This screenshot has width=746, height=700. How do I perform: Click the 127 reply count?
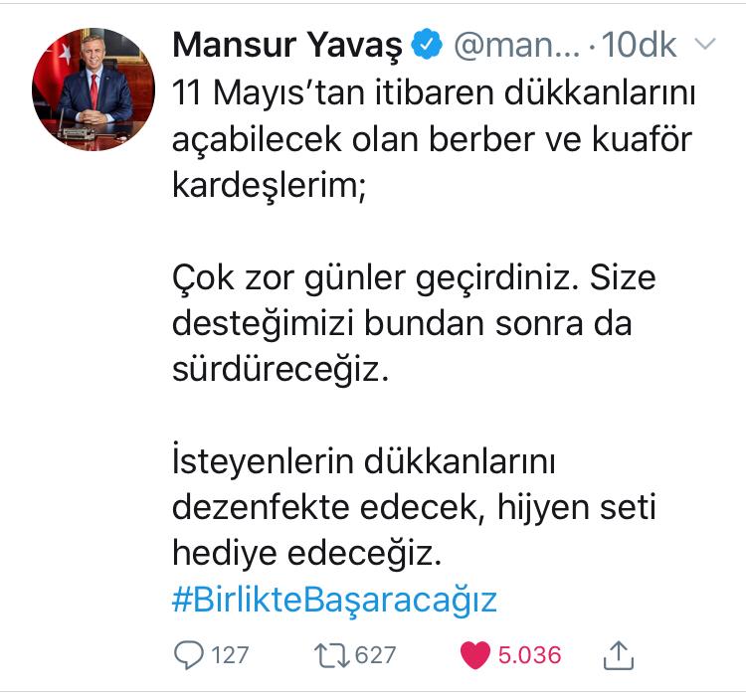click(x=230, y=655)
